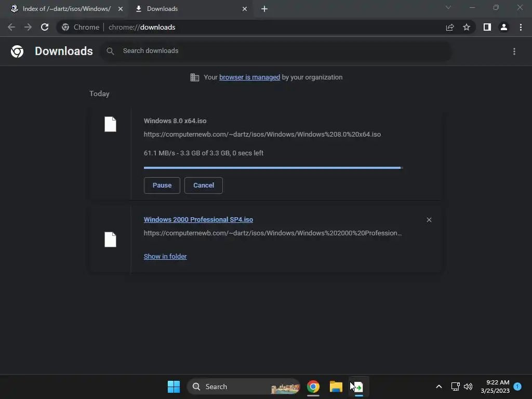Open Windows 2000 Professional SP4.iso file link
532x399 pixels.
[198, 220]
